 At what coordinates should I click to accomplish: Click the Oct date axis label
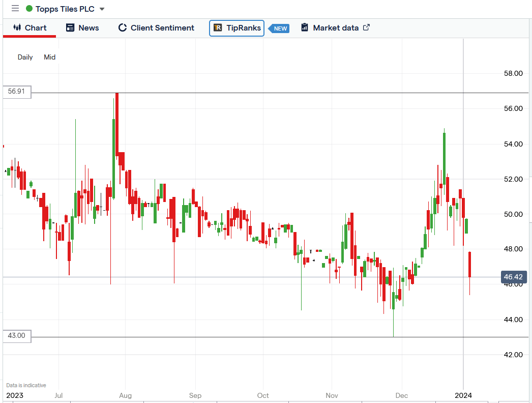click(263, 395)
